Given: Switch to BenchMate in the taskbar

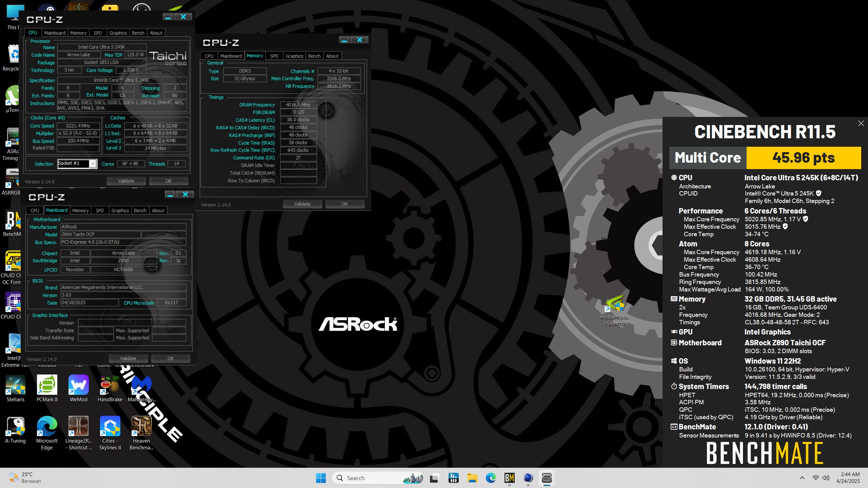Looking at the screenshot, I should coord(510,478).
